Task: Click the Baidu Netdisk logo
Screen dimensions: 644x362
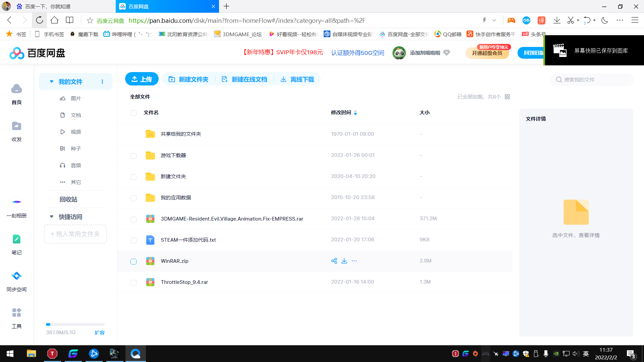Action: (37, 53)
